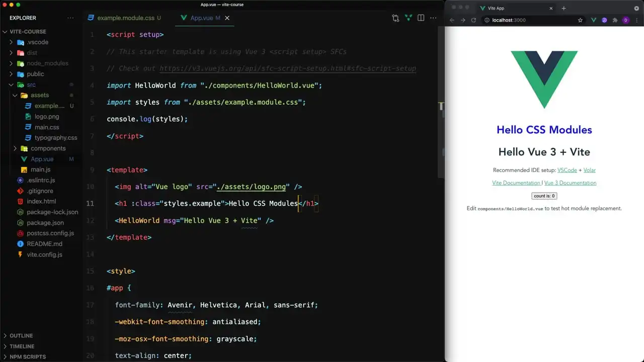Open .eslintrc.js file
644x362 pixels.
tap(41, 180)
